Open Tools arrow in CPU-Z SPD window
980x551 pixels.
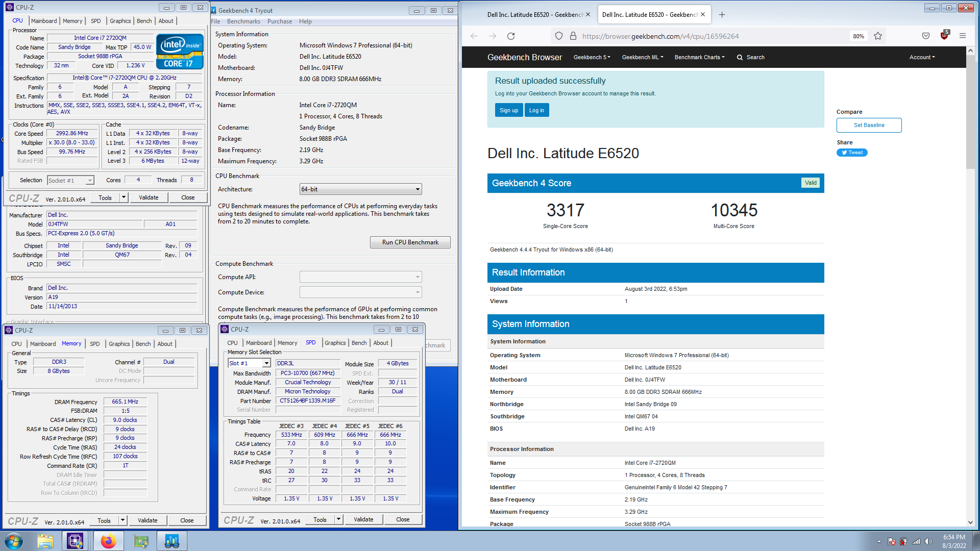(338, 519)
